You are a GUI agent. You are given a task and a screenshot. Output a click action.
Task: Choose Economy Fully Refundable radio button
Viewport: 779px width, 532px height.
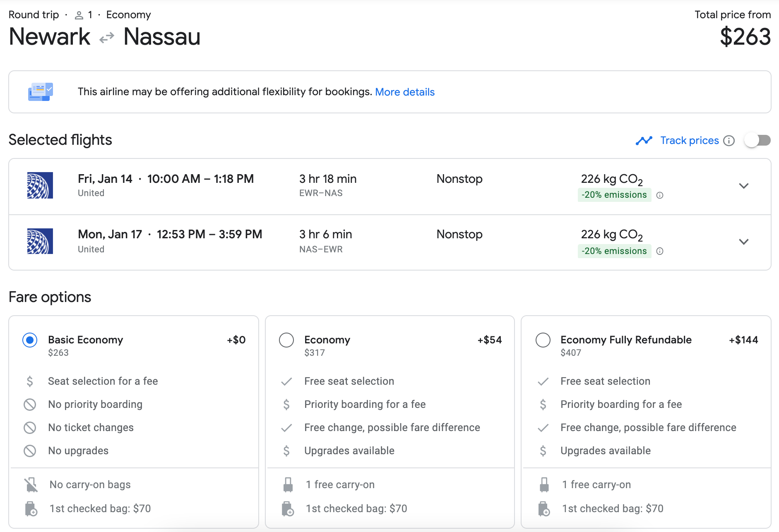point(543,340)
